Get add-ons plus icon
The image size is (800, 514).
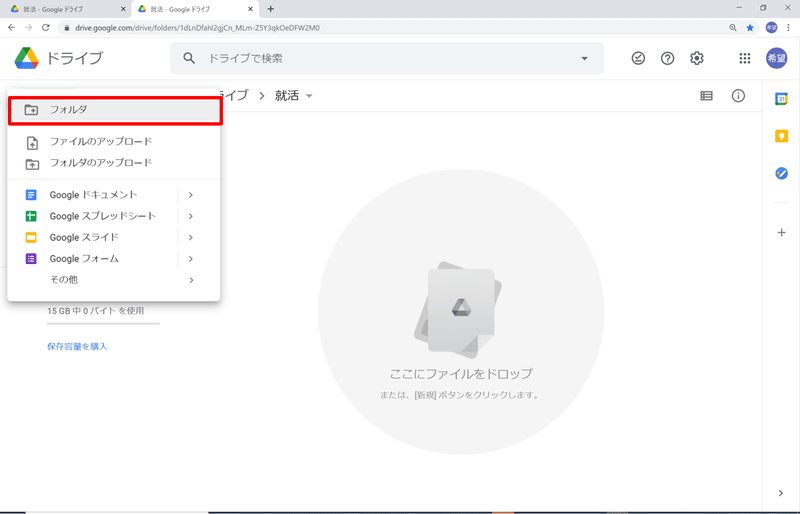pos(781,233)
